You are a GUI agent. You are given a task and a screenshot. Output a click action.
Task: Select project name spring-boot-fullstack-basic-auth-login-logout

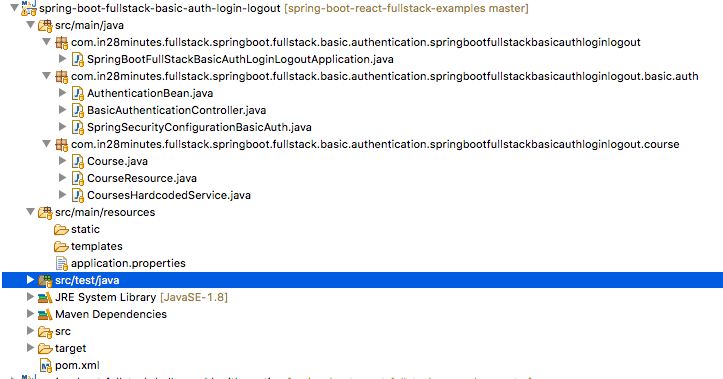[160, 8]
